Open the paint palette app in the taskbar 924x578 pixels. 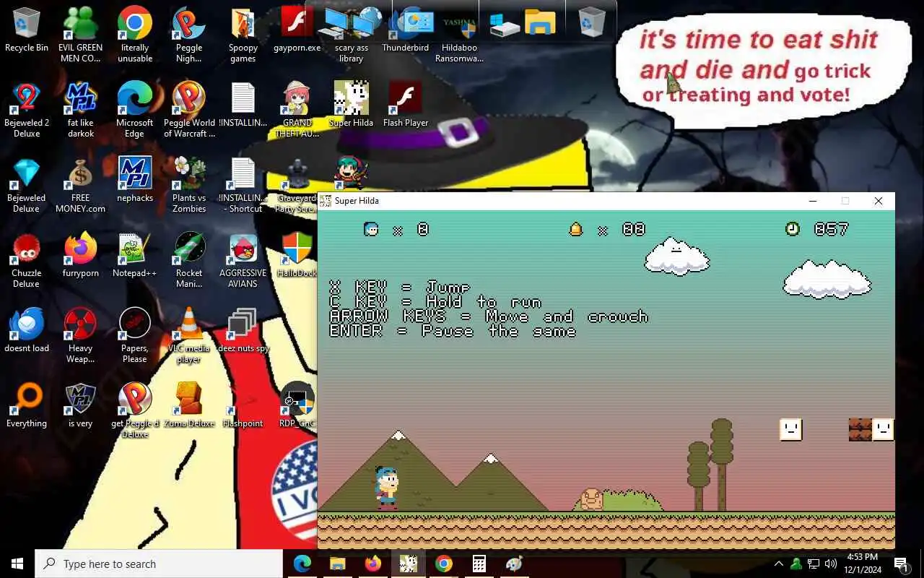tap(514, 564)
